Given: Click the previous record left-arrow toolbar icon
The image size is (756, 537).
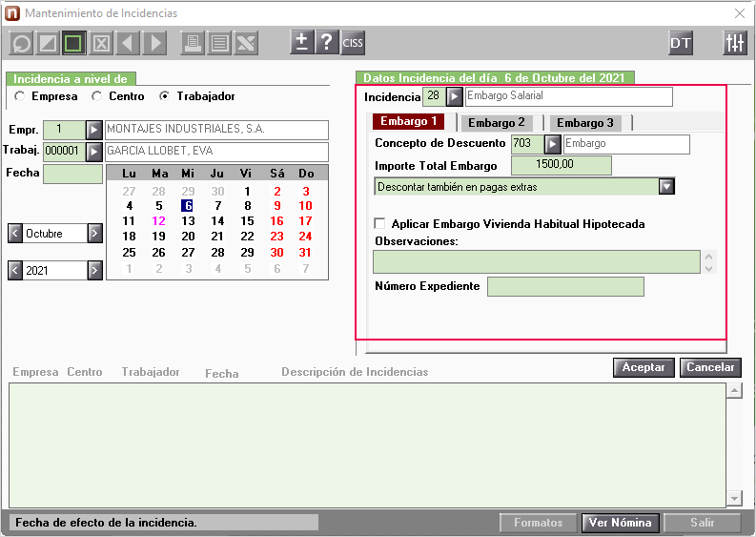Looking at the screenshot, I should 129,44.
